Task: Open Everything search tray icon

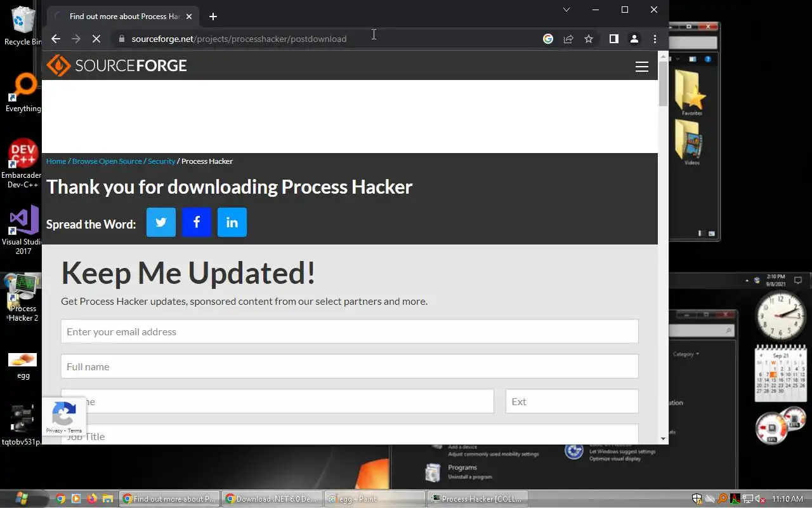Action: click(x=723, y=499)
